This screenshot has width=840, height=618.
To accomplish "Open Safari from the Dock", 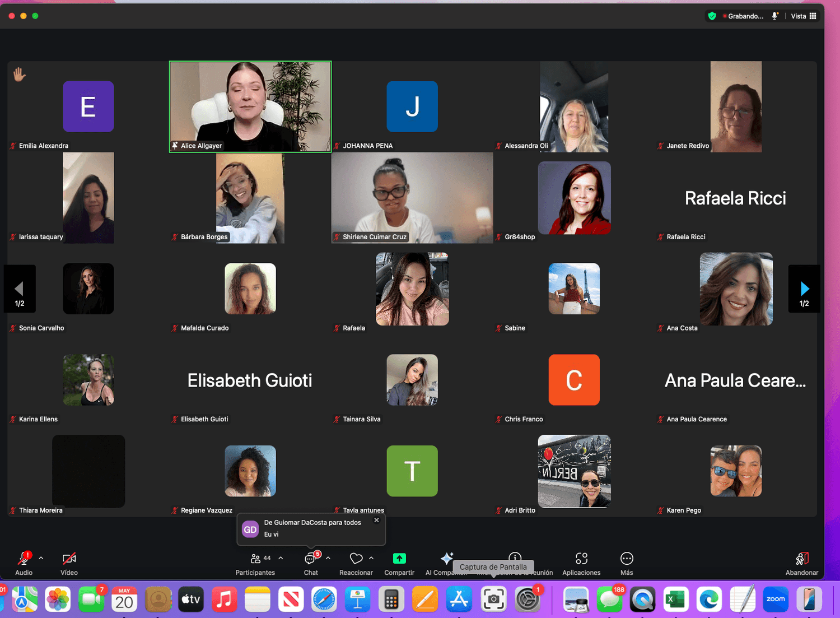I will click(x=324, y=600).
